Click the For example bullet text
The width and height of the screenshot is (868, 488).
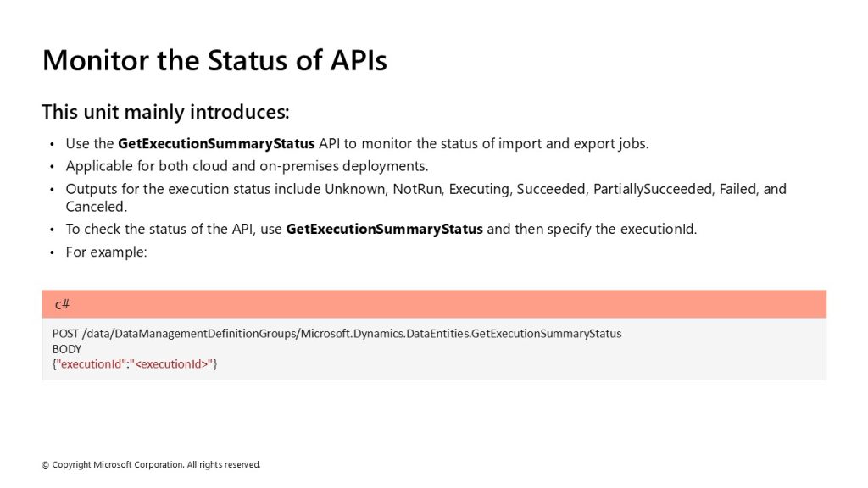(x=106, y=252)
